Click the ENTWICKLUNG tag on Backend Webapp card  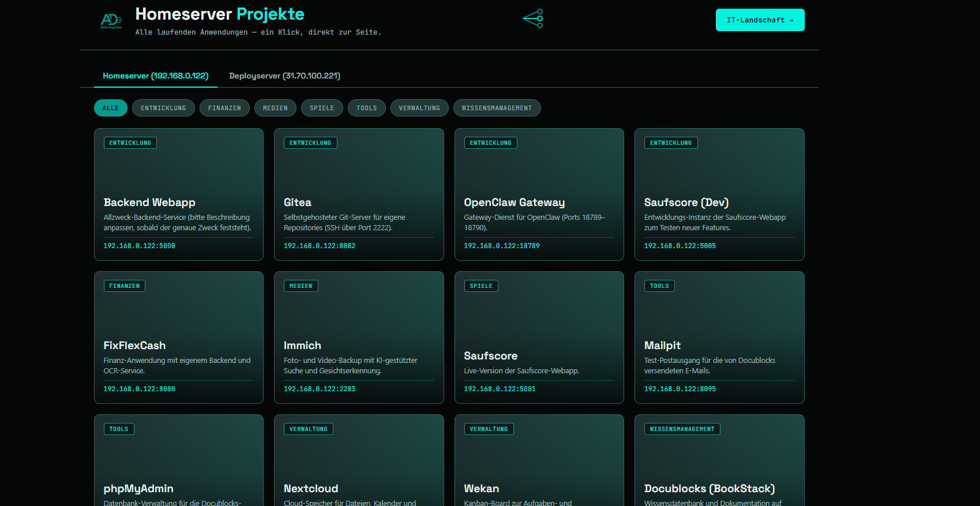click(x=130, y=143)
